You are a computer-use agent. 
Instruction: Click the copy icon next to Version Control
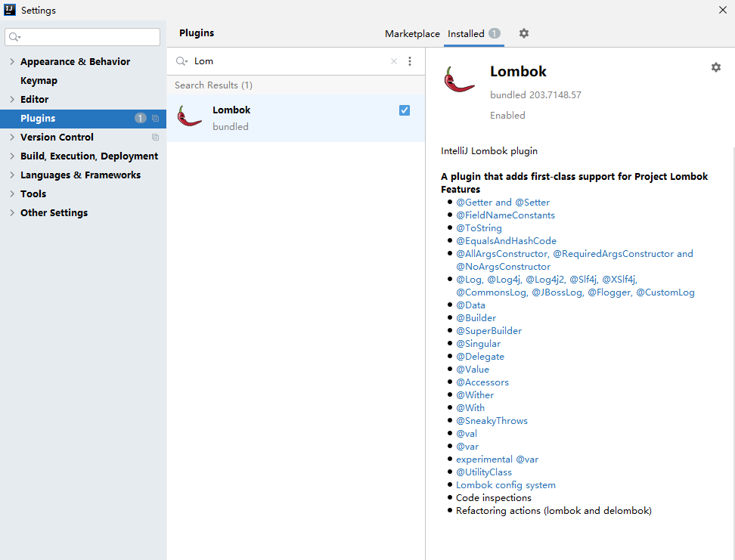(155, 138)
